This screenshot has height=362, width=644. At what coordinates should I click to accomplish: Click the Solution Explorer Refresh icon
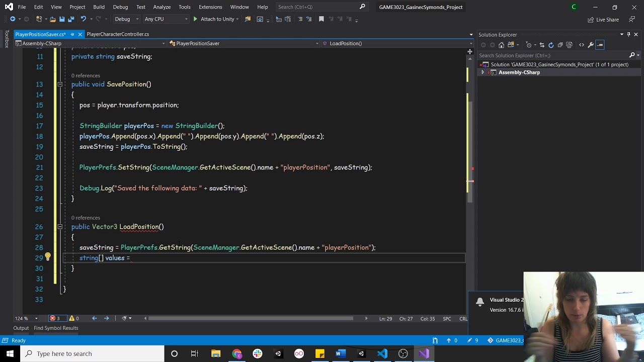pyautogui.click(x=551, y=45)
